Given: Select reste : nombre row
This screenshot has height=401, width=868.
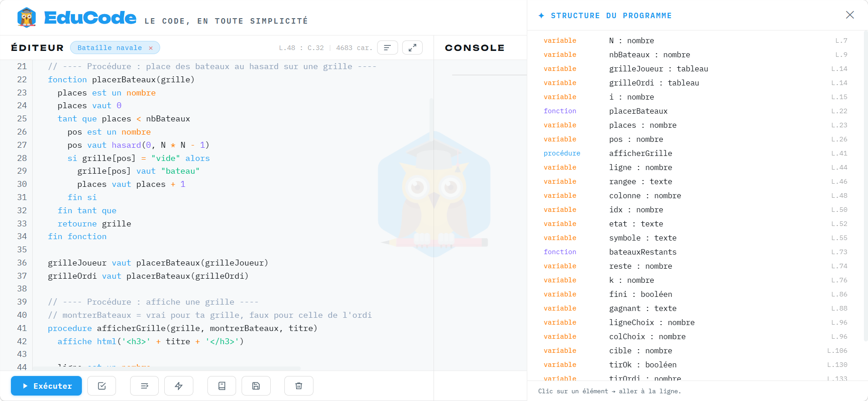Looking at the screenshot, I should (695, 266).
